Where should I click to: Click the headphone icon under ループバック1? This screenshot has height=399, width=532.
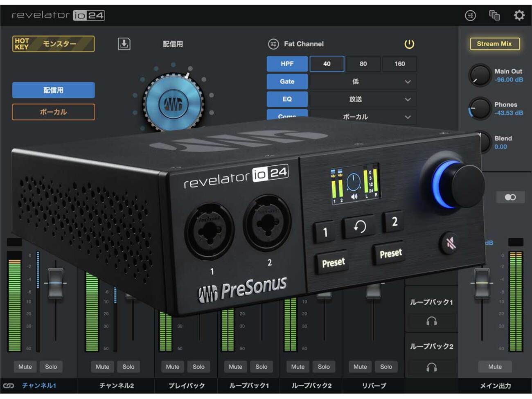coord(431,321)
